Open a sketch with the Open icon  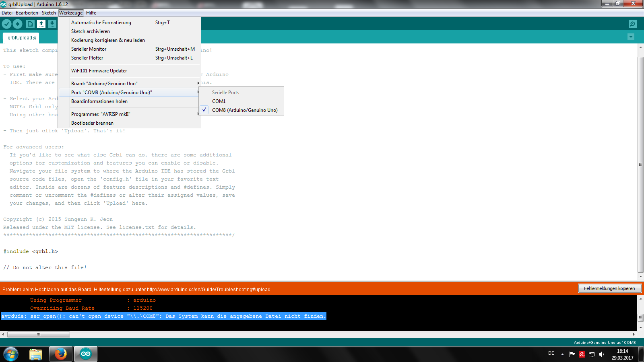41,24
